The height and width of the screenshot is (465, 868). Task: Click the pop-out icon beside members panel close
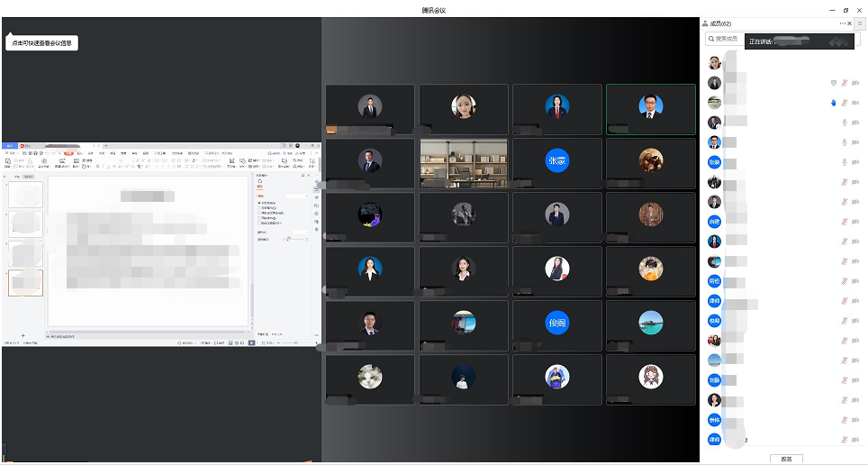pyautogui.click(x=859, y=23)
